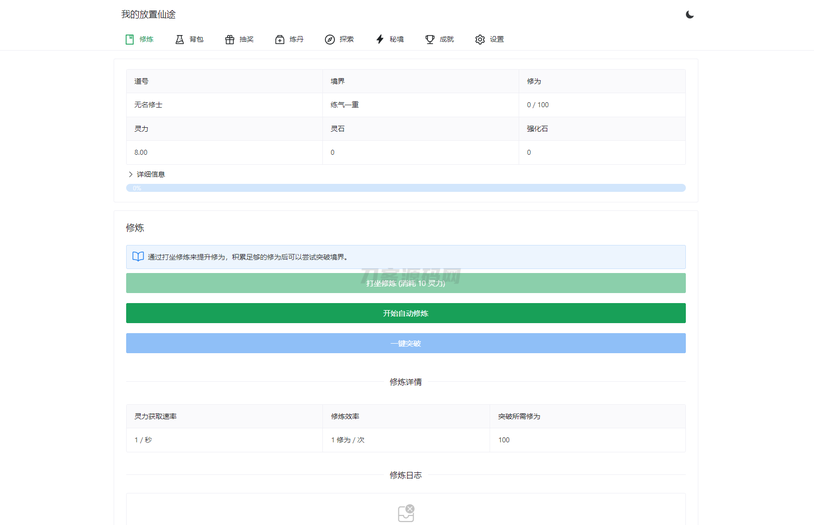The height and width of the screenshot is (525, 814).
Task: Open the 背包 tab label
Action: [x=196, y=40]
